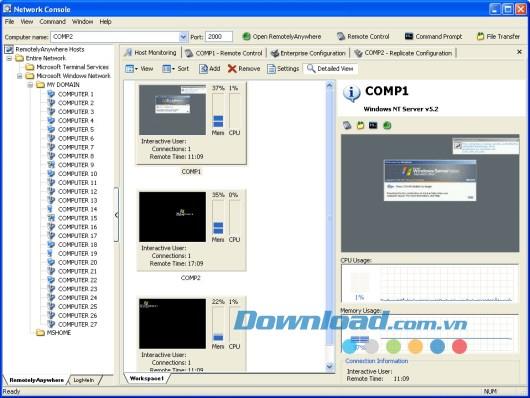Click the third host's black screen thumbnail
Screen dimensions: 530x398
coord(172,324)
